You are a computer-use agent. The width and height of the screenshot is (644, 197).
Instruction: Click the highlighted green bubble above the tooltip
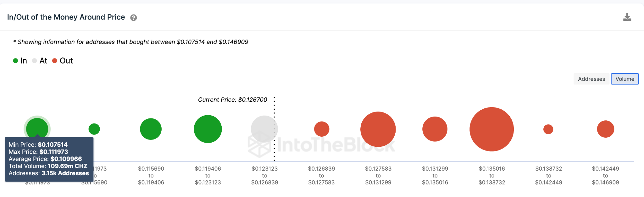click(x=37, y=127)
